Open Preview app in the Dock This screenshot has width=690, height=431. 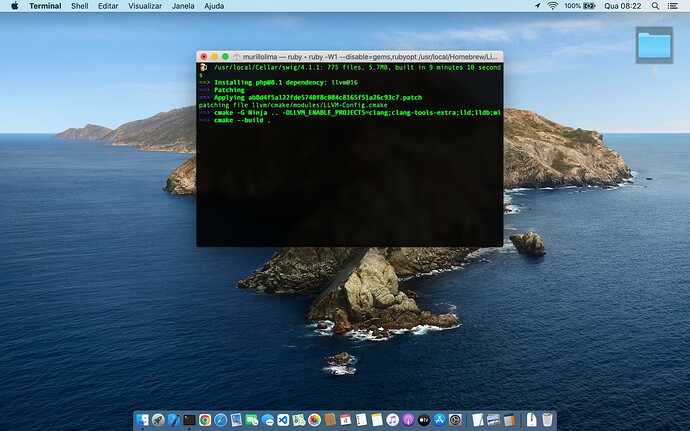tap(236, 420)
